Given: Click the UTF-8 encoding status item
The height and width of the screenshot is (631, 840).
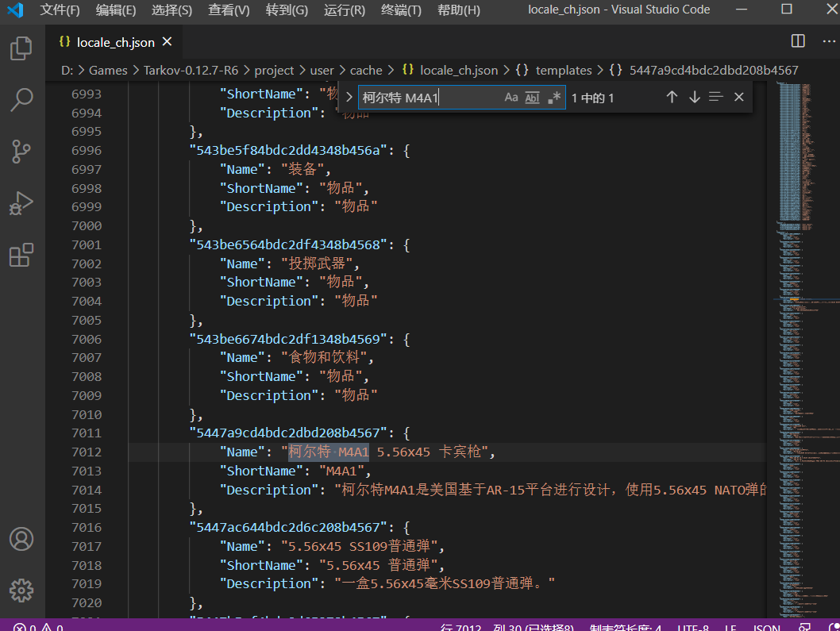Looking at the screenshot, I should click(692, 627).
